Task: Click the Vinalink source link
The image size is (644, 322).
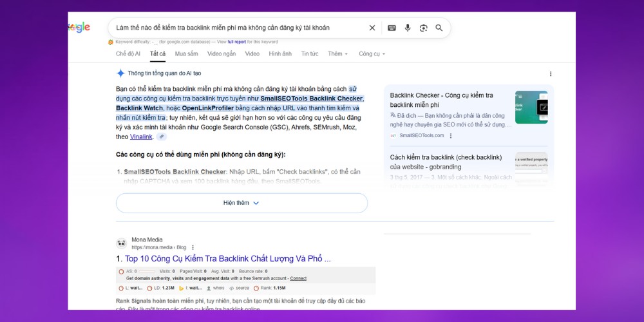Action: [141, 137]
